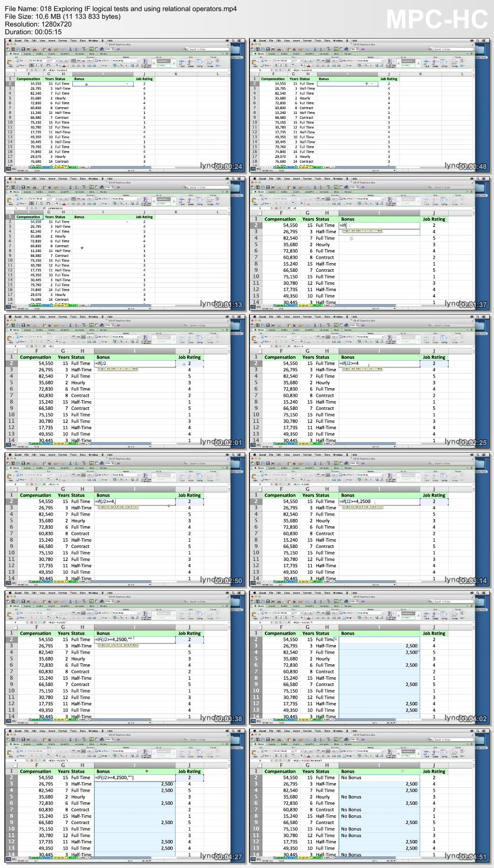The width and height of the screenshot is (494, 868).
Task: Open the Excel menu in the 00:01:37 frame
Action: tap(262, 179)
